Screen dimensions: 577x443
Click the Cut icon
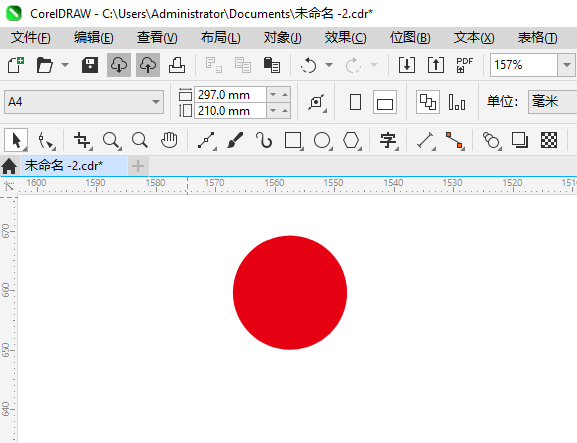(213, 65)
